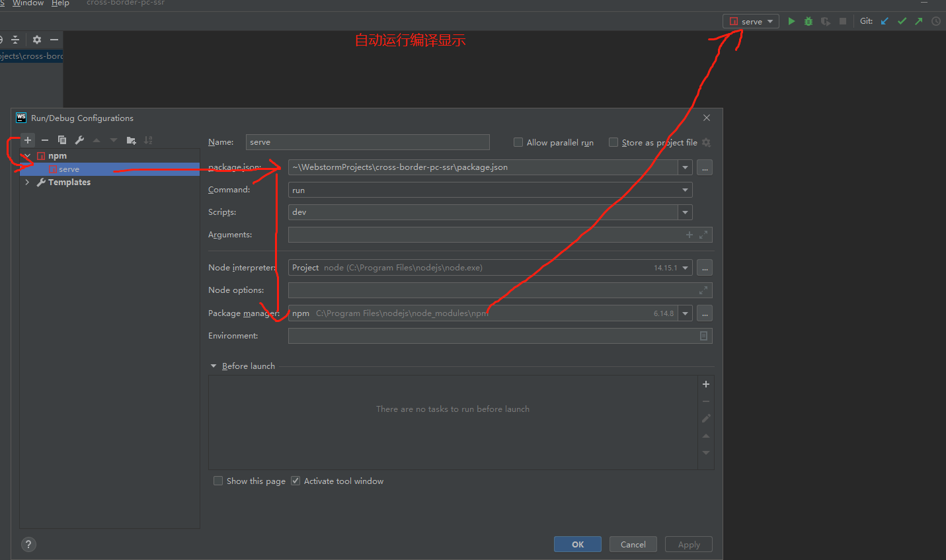The image size is (946, 560).
Task: Debug serve with the green bug icon
Action: click(x=808, y=21)
